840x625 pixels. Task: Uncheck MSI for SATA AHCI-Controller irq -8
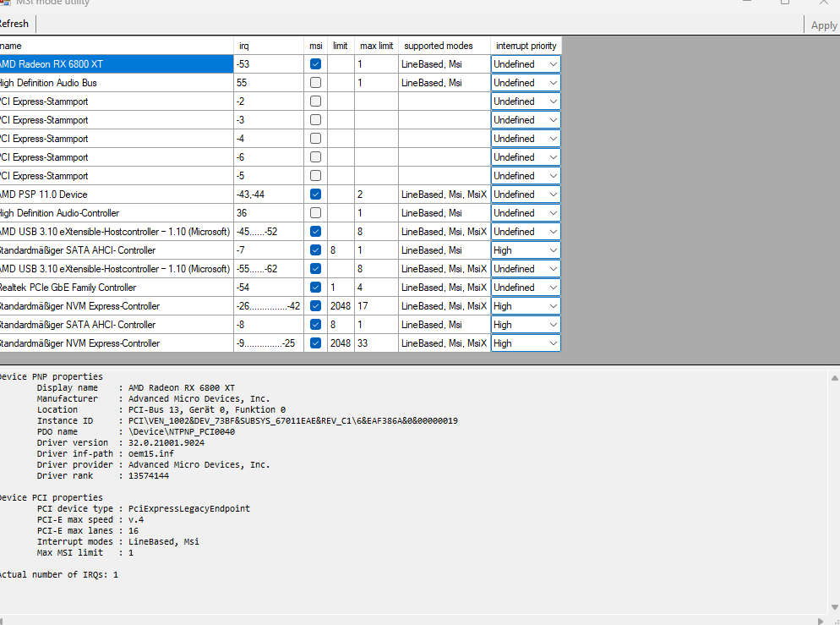tap(315, 325)
